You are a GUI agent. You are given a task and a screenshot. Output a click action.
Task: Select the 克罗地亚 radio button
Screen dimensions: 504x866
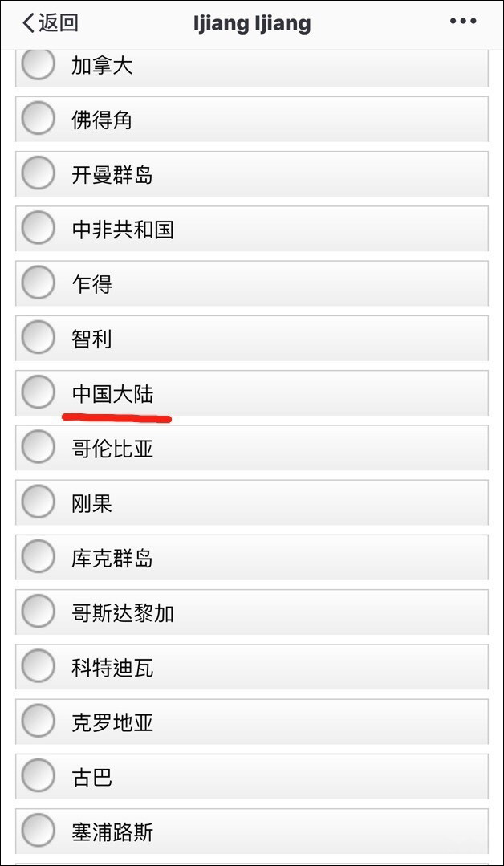pyautogui.click(x=39, y=722)
